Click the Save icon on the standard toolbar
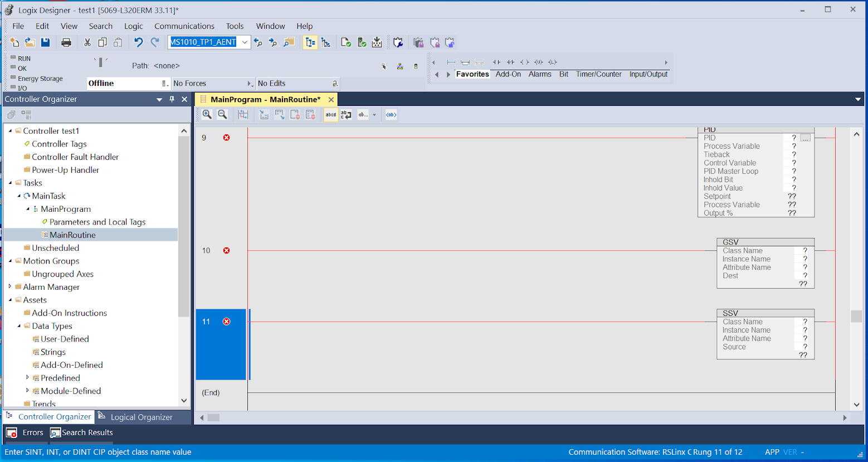Viewport: 868px width, 462px height. (x=46, y=42)
